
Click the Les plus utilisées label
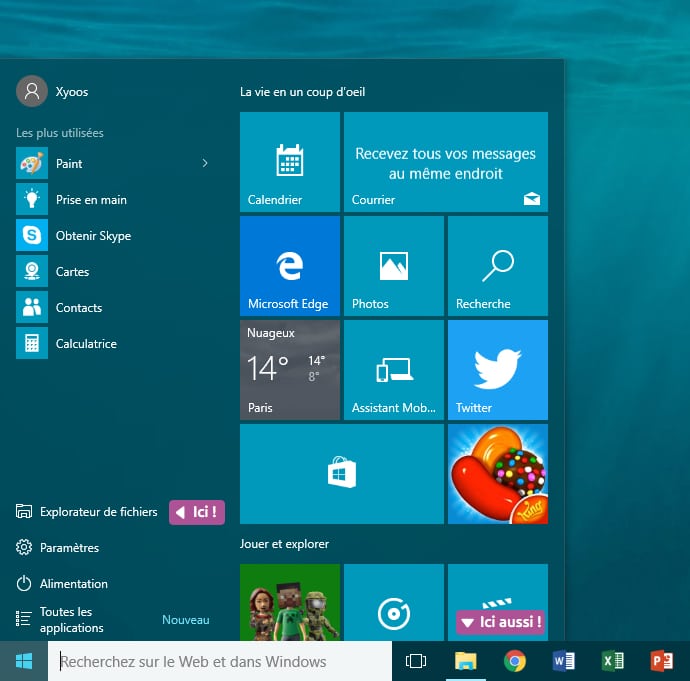point(60,133)
